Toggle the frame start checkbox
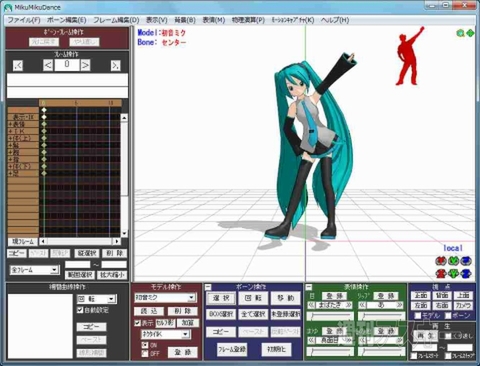This screenshot has height=366, width=480. (x=414, y=356)
